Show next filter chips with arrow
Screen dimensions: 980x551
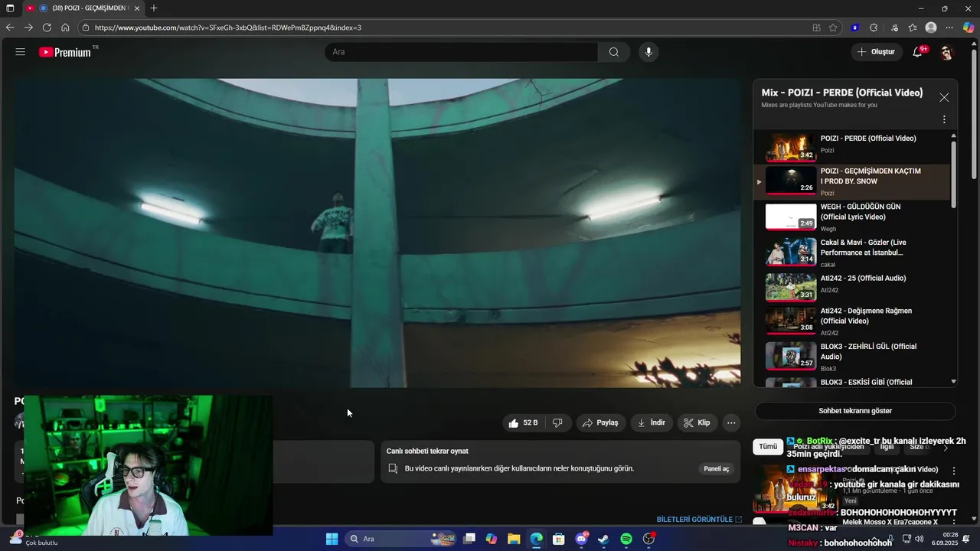[946, 447]
